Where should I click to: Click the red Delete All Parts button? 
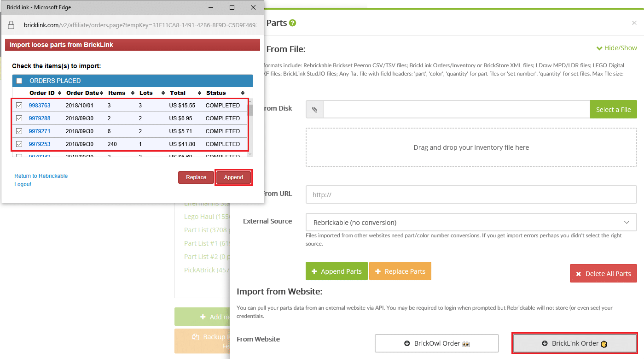(603, 273)
